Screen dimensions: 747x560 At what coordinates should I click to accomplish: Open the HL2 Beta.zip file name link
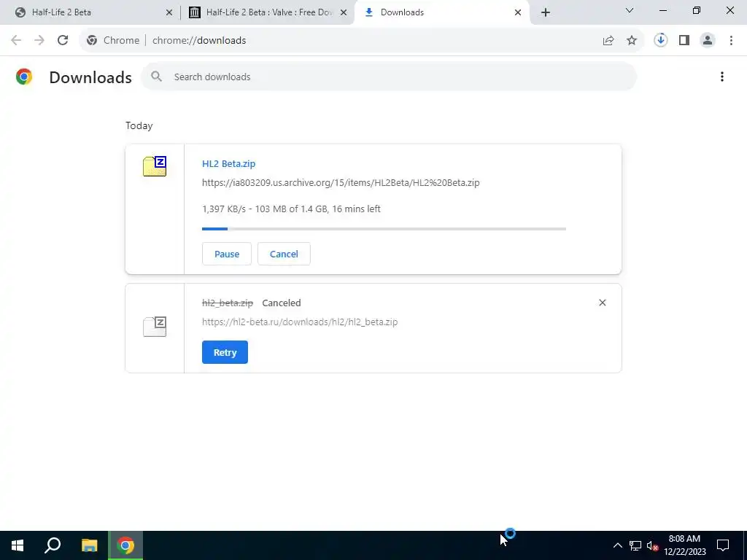(228, 163)
